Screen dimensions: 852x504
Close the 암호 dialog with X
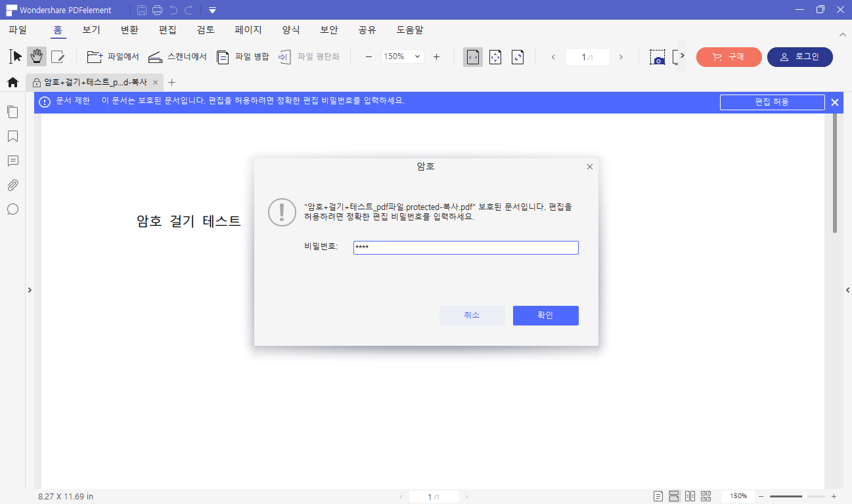(x=590, y=167)
